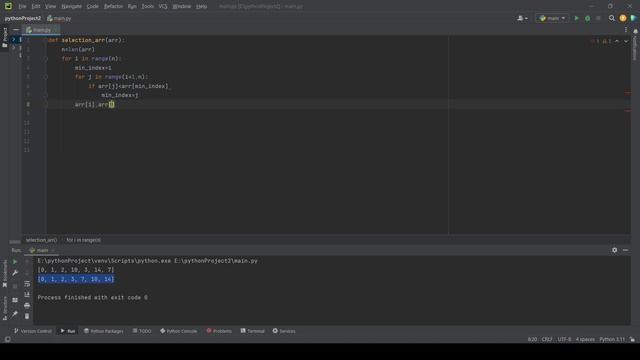Toggle soft-wrap icon in Run console
Viewport: 640px width, 360px height.
27,284
